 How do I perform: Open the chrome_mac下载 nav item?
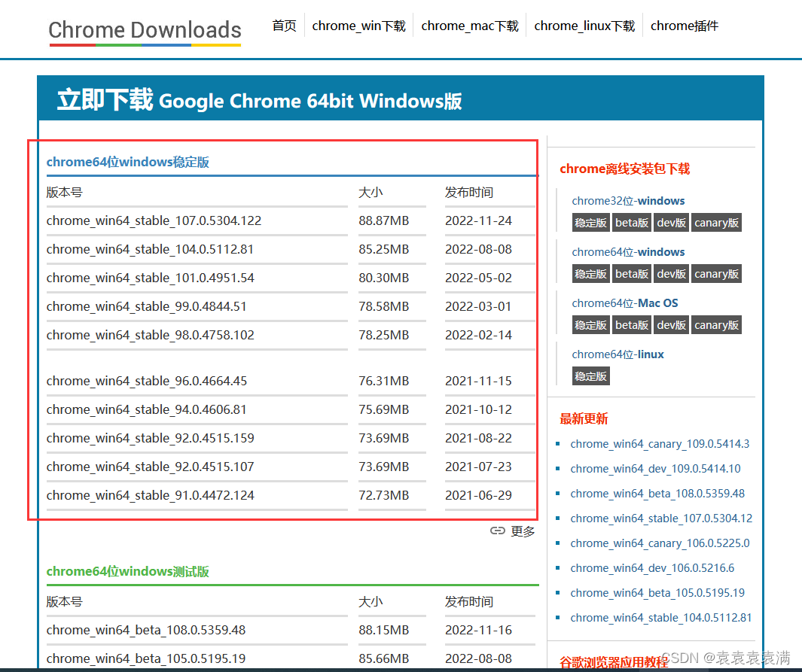pos(470,26)
